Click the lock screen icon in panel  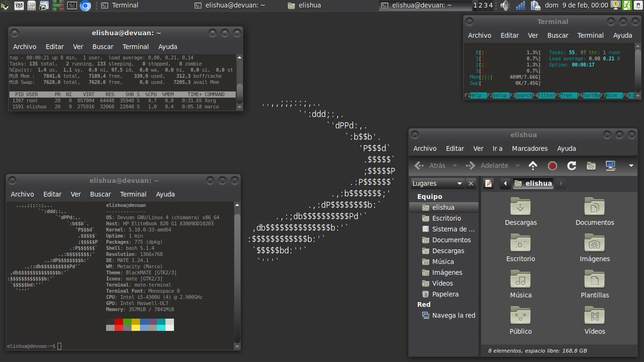[616, 5]
